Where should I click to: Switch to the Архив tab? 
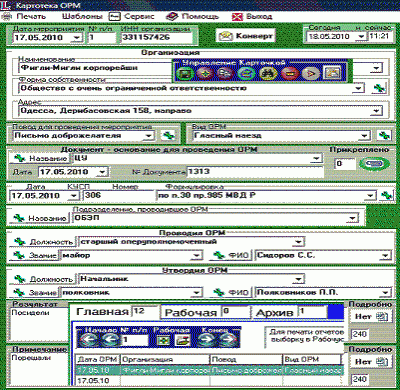click(274, 313)
